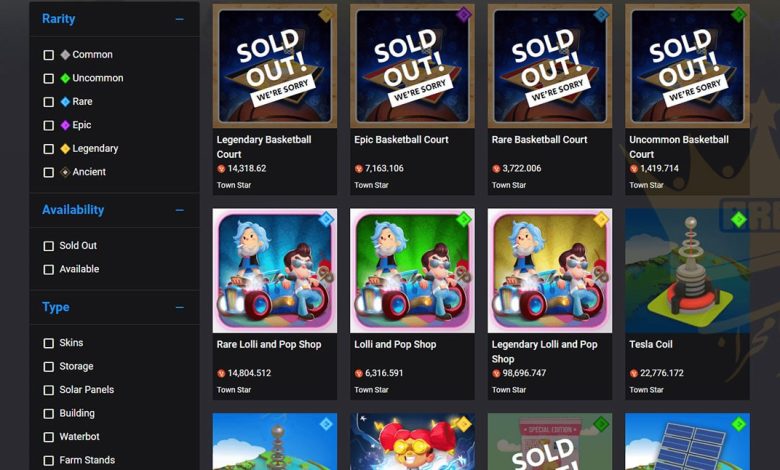Click Town Star label under Epic Basketball Court
Image resolution: width=780 pixels, height=470 pixels.
[371, 185]
